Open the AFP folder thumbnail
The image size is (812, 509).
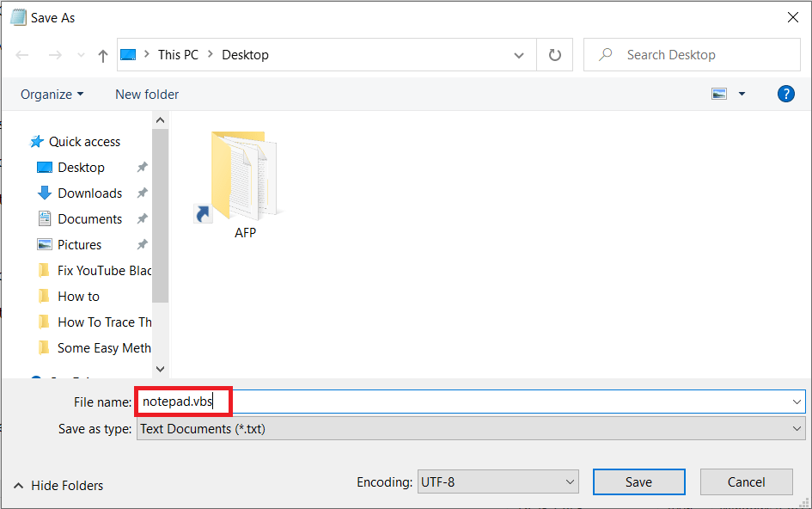(245, 178)
